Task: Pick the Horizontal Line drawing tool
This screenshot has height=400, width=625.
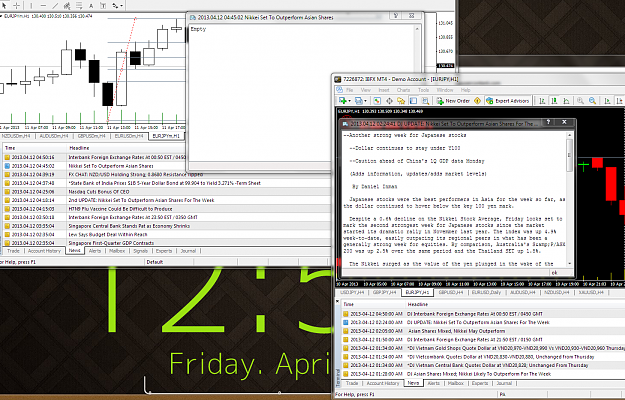Action: pos(43,6)
